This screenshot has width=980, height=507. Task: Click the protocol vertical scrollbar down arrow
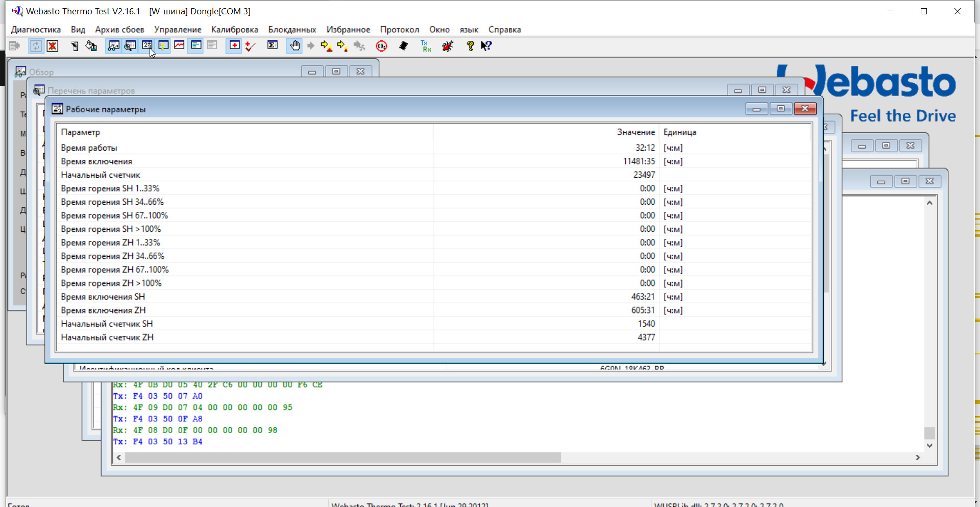[x=929, y=445]
